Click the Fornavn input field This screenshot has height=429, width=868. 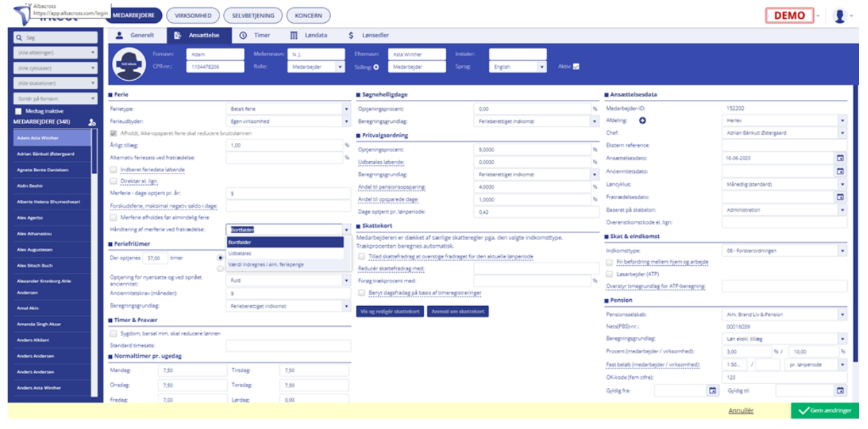pos(215,54)
